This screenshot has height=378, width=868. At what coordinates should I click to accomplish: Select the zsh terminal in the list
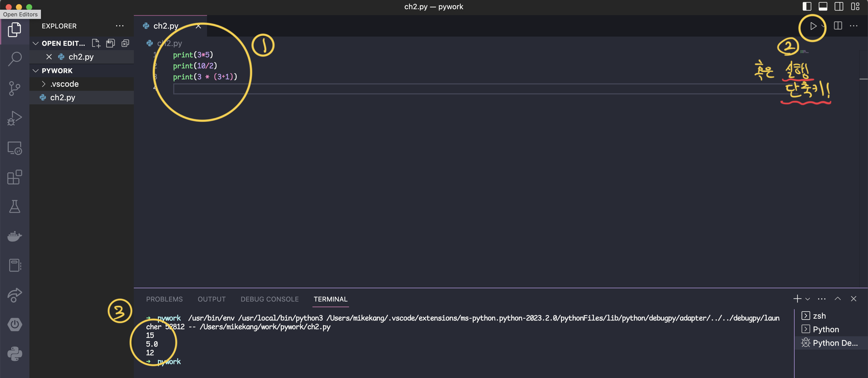coord(819,316)
